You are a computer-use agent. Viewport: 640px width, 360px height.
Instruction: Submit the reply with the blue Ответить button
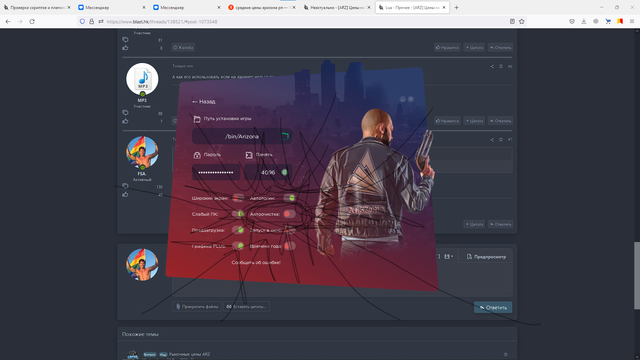click(493, 307)
